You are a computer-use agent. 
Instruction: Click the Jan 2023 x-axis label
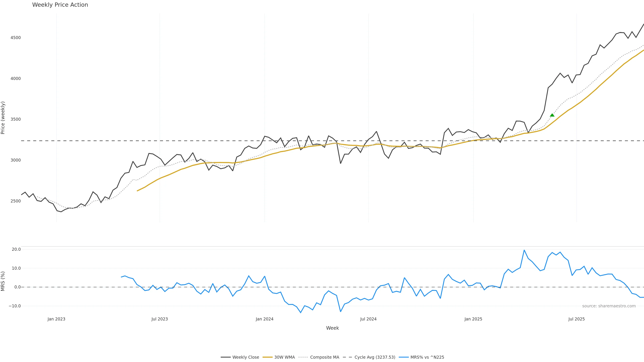pos(56,319)
